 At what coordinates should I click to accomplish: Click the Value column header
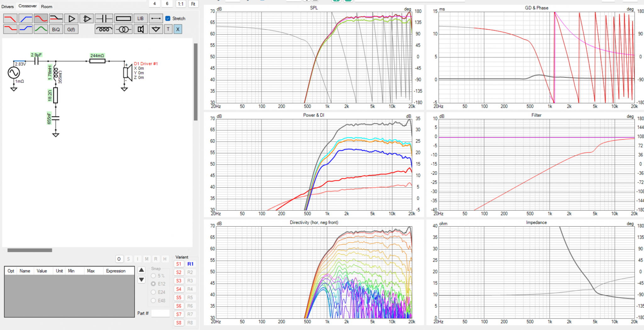[x=42, y=271]
